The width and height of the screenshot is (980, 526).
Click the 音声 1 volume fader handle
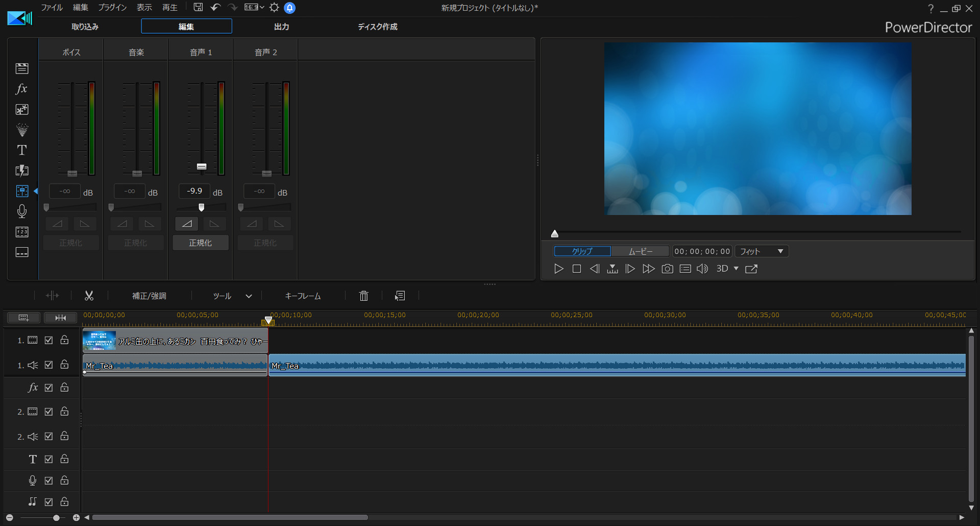click(x=202, y=166)
